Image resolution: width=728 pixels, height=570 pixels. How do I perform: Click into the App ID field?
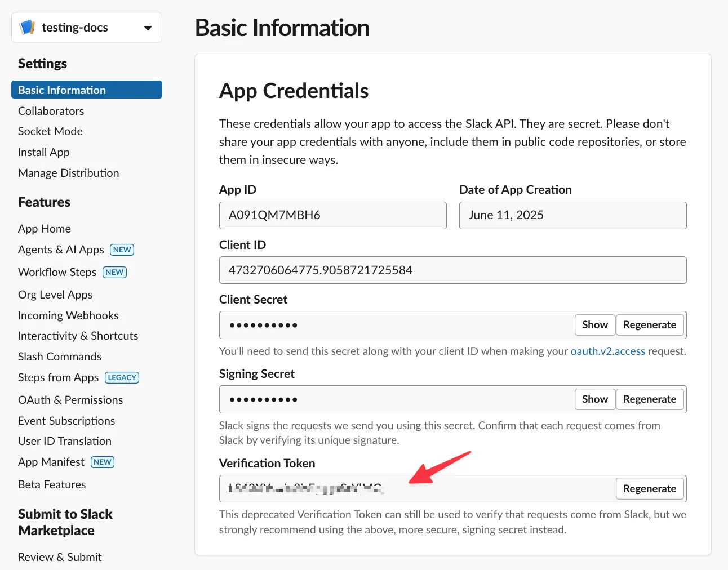tap(332, 215)
